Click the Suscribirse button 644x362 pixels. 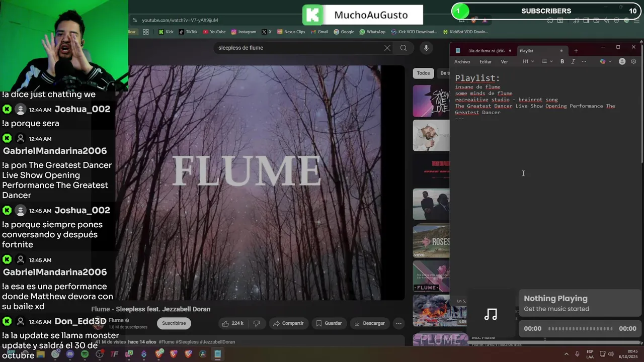coord(174,323)
